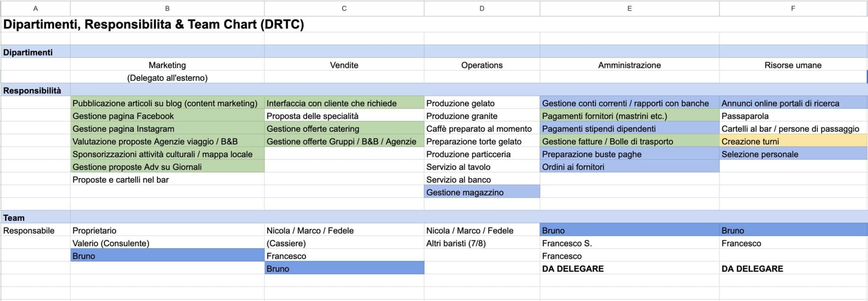Click the Operations header cell
Viewport: 868px width, 301px height.
coord(482,65)
